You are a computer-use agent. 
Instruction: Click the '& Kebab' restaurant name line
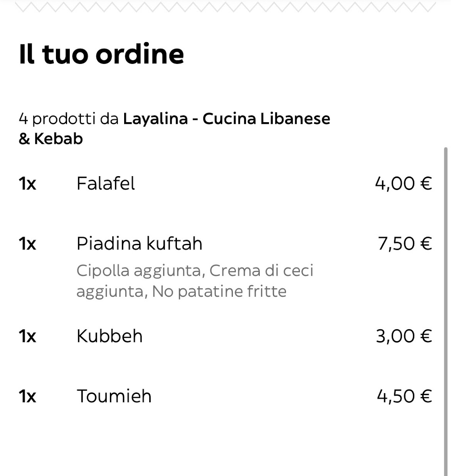tap(51, 139)
